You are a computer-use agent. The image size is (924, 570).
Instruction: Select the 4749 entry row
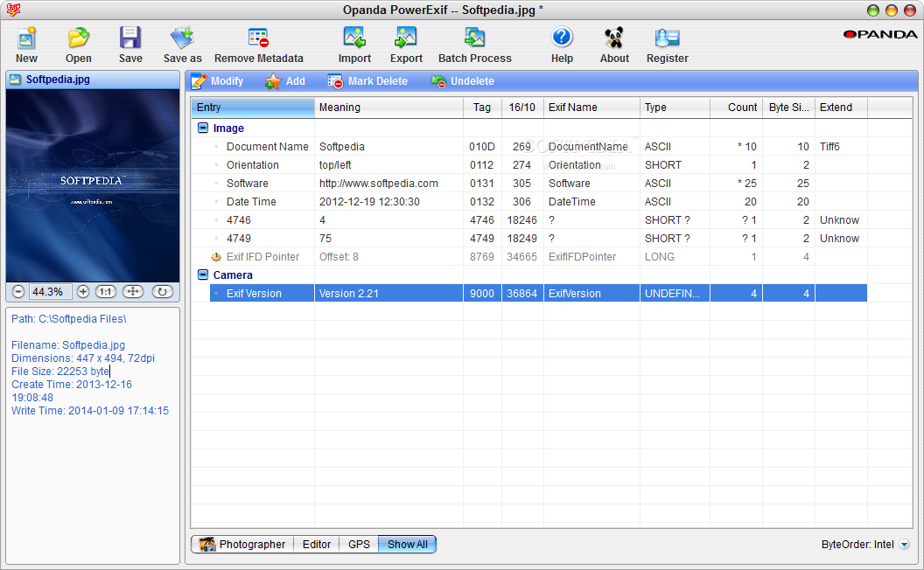point(538,238)
